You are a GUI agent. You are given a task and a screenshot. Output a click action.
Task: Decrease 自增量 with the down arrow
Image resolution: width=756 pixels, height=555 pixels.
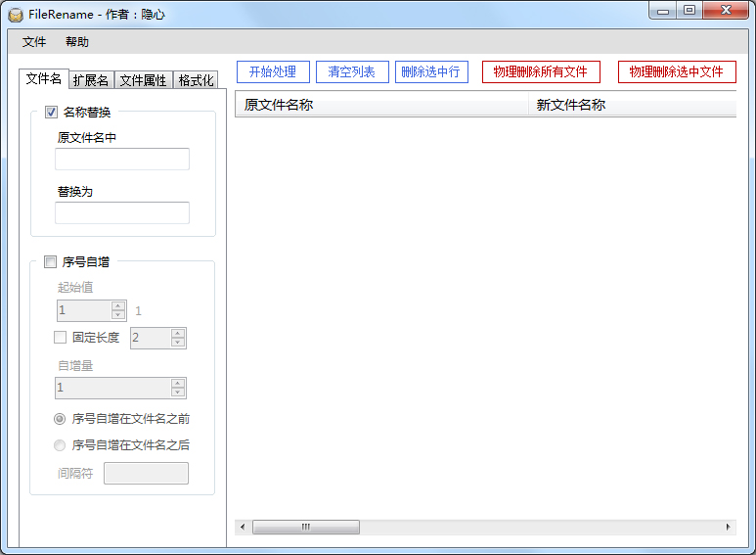[x=178, y=392]
